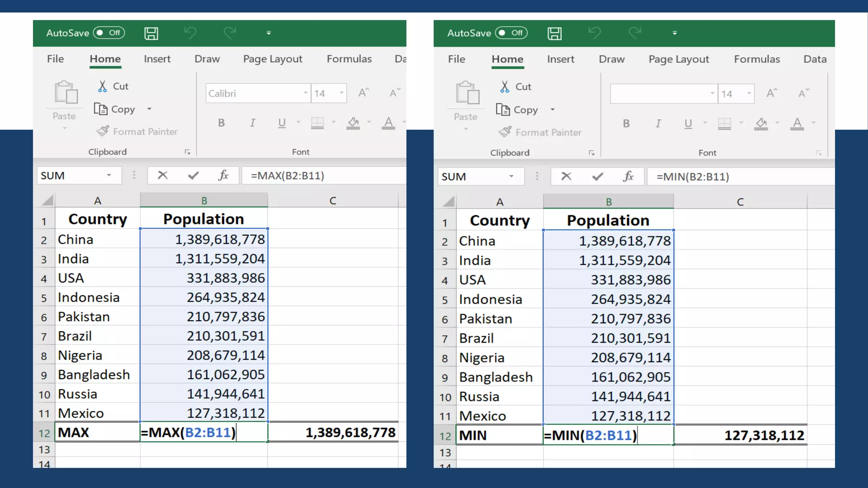The height and width of the screenshot is (488, 868).
Task: Toggle Bold in left window's Font group
Action: (x=221, y=123)
